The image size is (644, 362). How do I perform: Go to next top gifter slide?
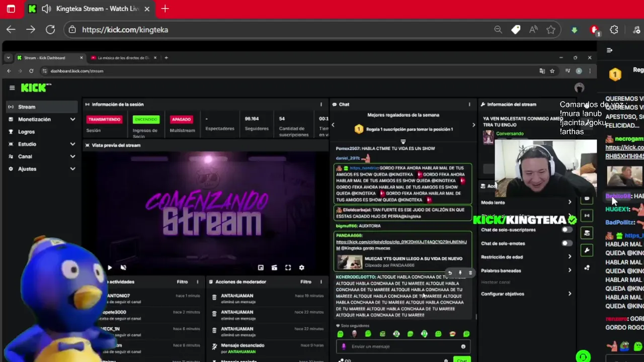(473, 125)
